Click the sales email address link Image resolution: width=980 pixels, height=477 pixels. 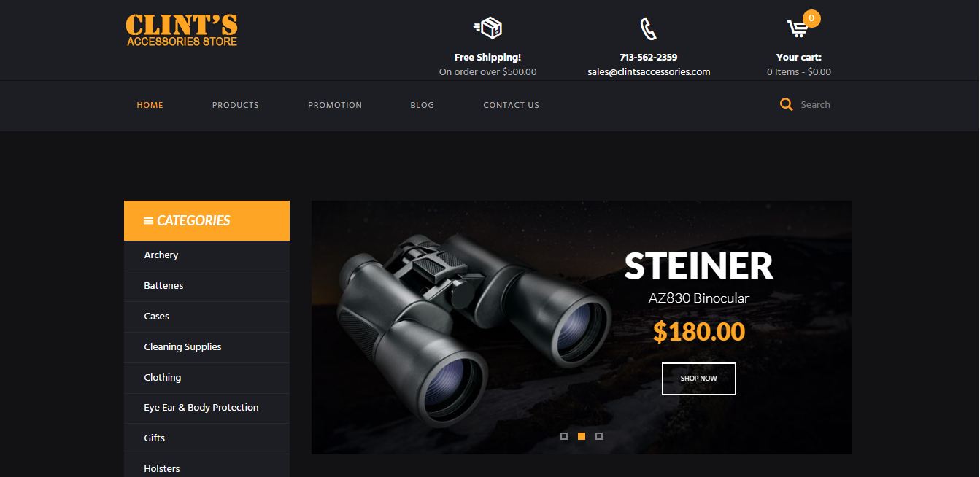(649, 71)
